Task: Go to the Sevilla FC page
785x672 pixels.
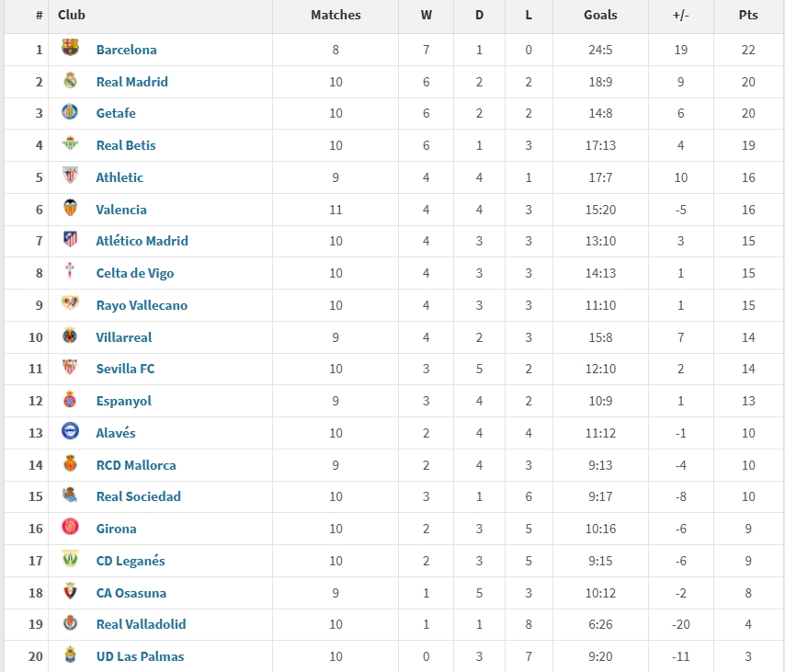Action: click(x=125, y=369)
